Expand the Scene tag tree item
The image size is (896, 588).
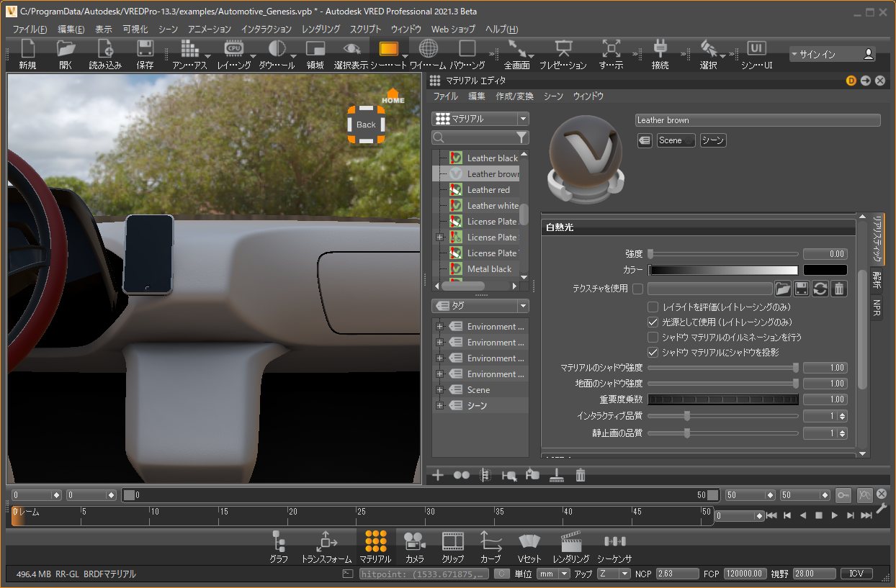439,390
